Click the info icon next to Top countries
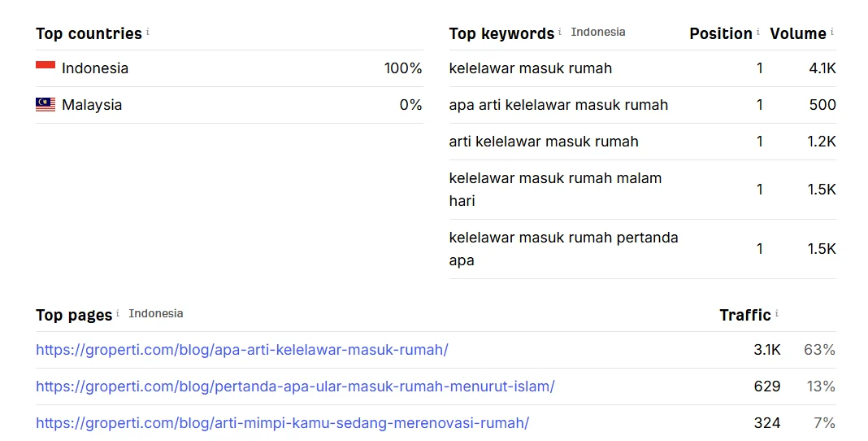Screen dimensions: 868x441 click(x=148, y=32)
